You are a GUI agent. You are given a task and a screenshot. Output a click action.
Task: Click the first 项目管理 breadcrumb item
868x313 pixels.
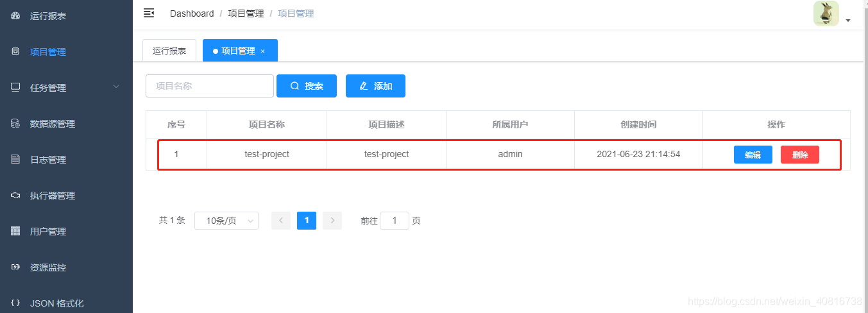pyautogui.click(x=246, y=13)
